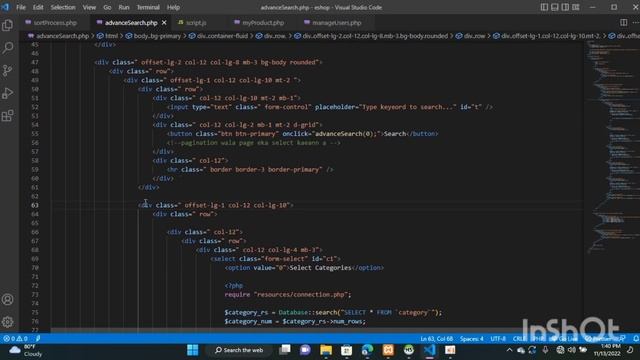640x360 pixels.
Task: Open the View menu
Action: pos(89,7)
